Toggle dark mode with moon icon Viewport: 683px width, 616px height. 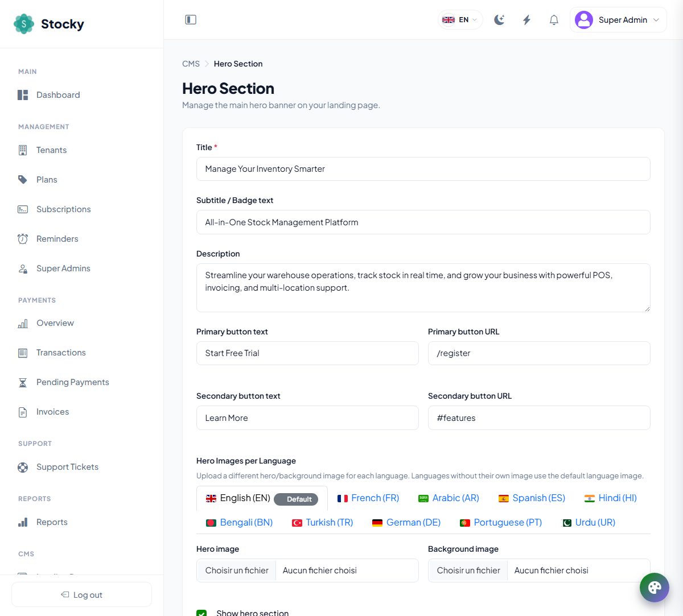coord(499,20)
